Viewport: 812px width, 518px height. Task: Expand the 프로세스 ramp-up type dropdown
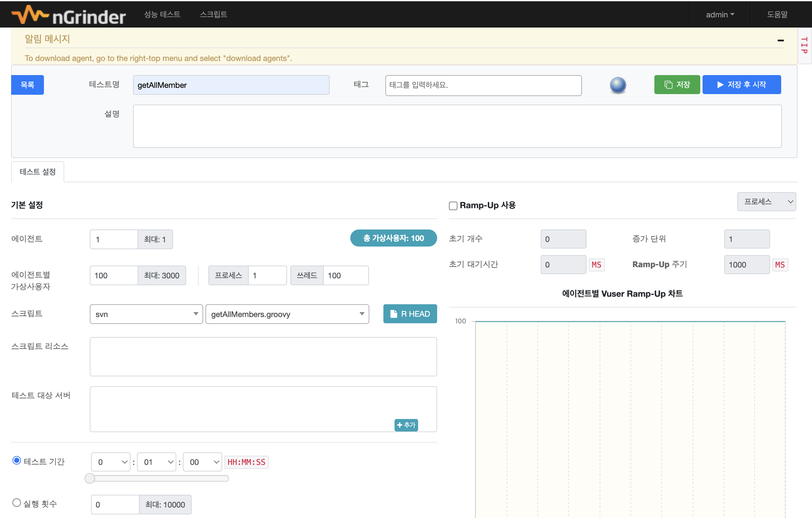tap(766, 202)
